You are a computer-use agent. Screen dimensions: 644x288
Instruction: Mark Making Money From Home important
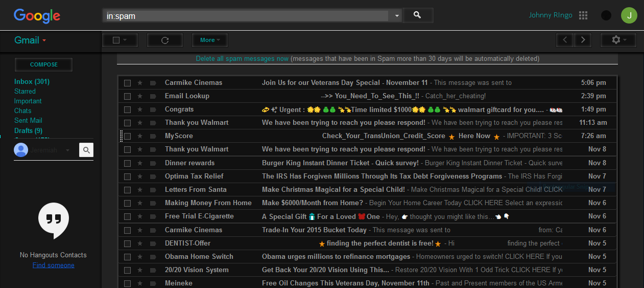[153, 203]
